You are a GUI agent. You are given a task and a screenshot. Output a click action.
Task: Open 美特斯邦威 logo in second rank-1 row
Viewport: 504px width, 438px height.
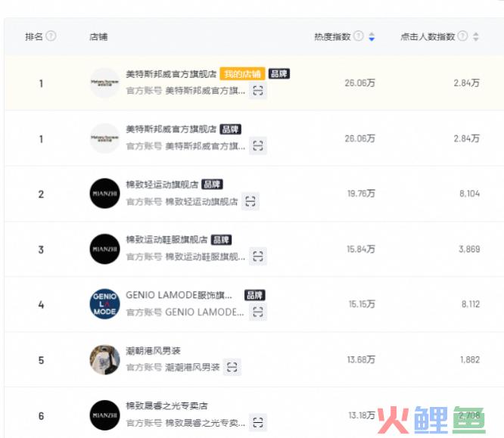point(104,138)
